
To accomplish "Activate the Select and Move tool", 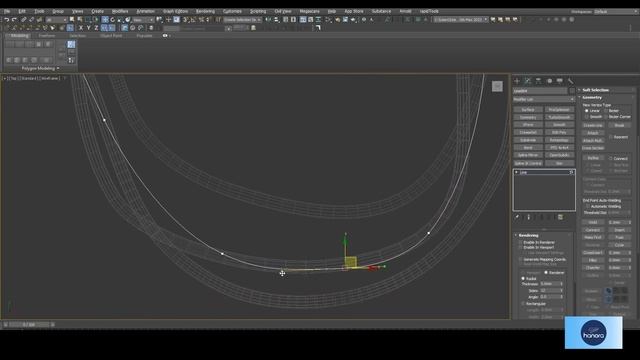I will click(x=105, y=20).
